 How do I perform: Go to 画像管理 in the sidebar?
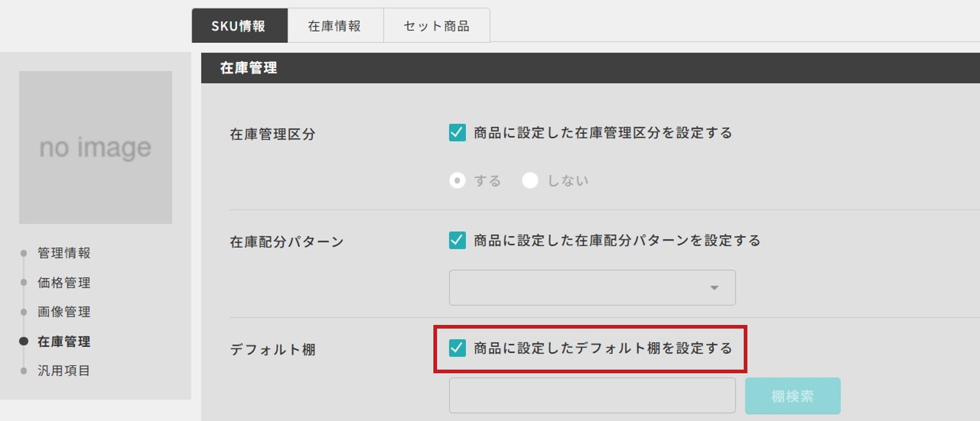(64, 311)
